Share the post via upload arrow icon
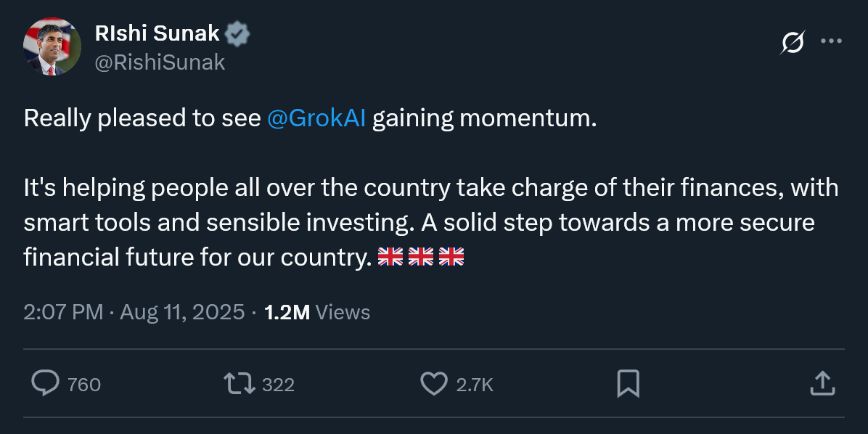This screenshot has width=868, height=434. click(821, 383)
